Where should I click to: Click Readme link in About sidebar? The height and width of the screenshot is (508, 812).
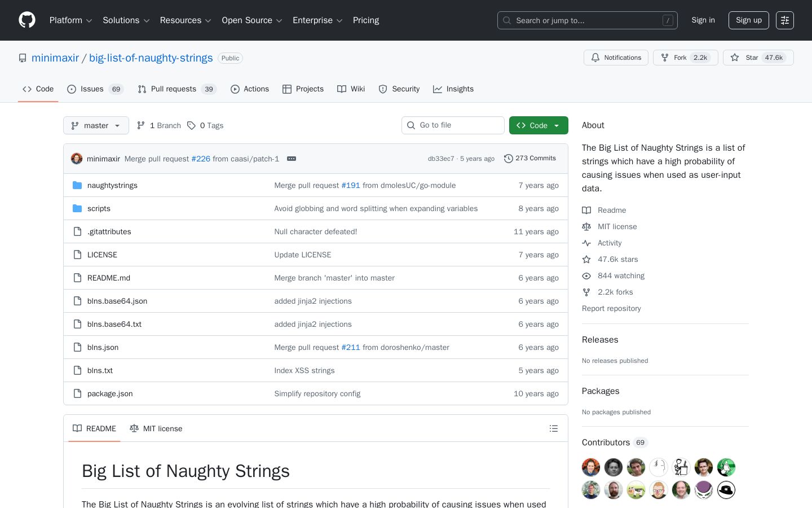pos(604,210)
